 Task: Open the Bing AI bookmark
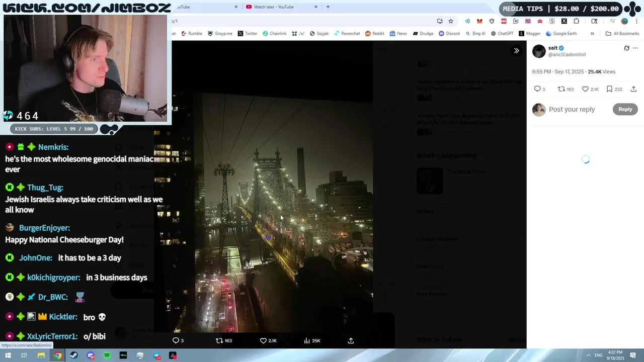coord(475,34)
